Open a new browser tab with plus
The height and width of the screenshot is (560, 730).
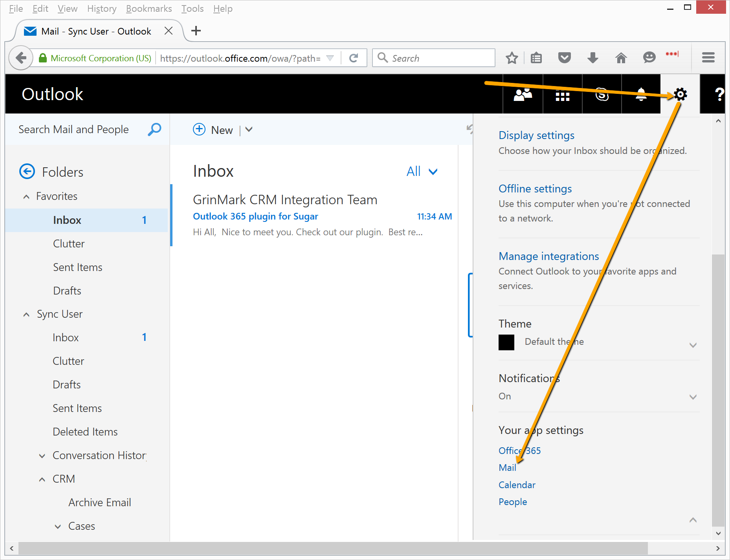point(196,31)
